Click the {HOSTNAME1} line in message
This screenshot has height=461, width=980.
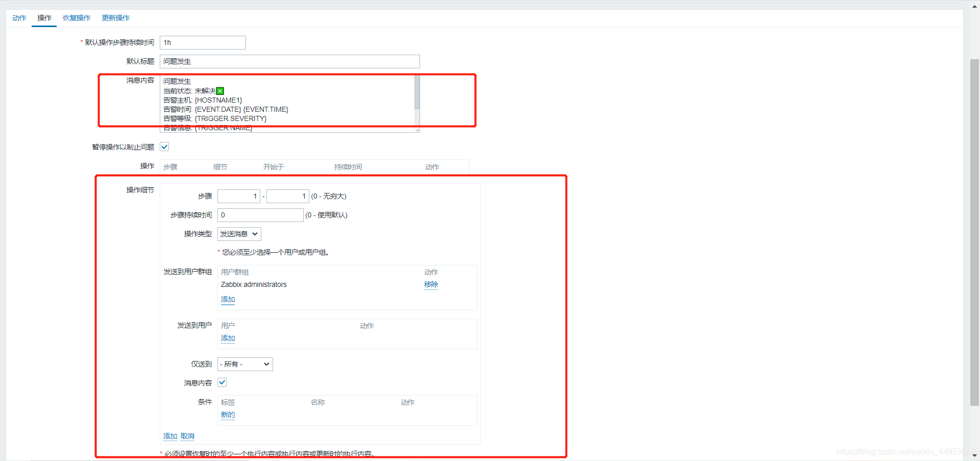(x=203, y=100)
